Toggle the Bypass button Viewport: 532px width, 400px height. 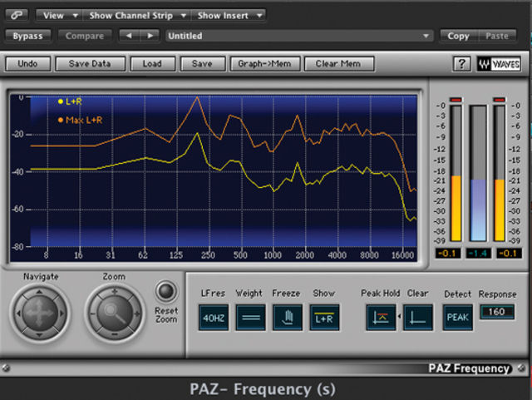(x=27, y=36)
